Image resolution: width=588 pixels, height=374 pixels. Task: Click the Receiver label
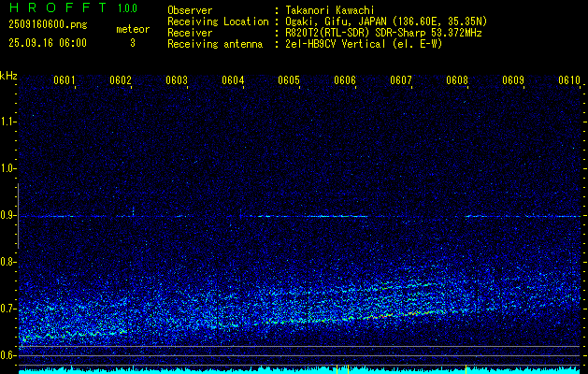[x=190, y=33]
